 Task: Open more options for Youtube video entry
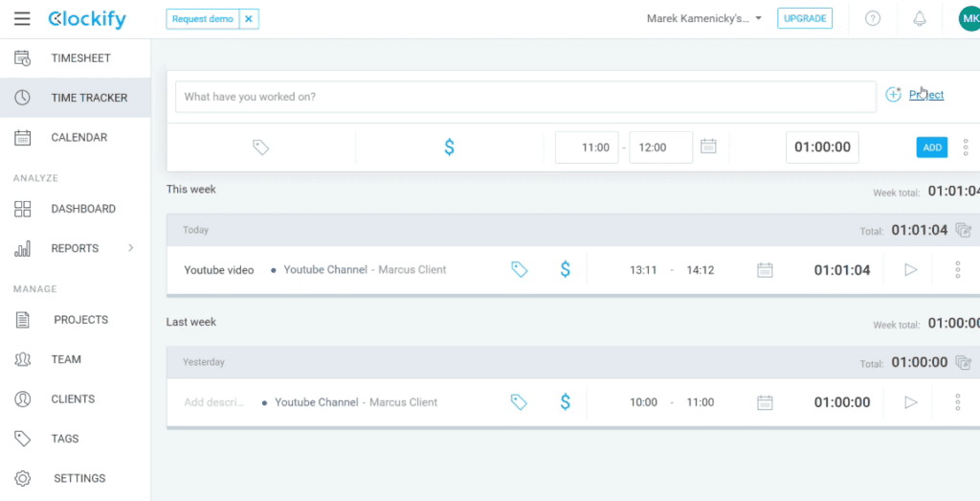pyautogui.click(x=957, y=270)
